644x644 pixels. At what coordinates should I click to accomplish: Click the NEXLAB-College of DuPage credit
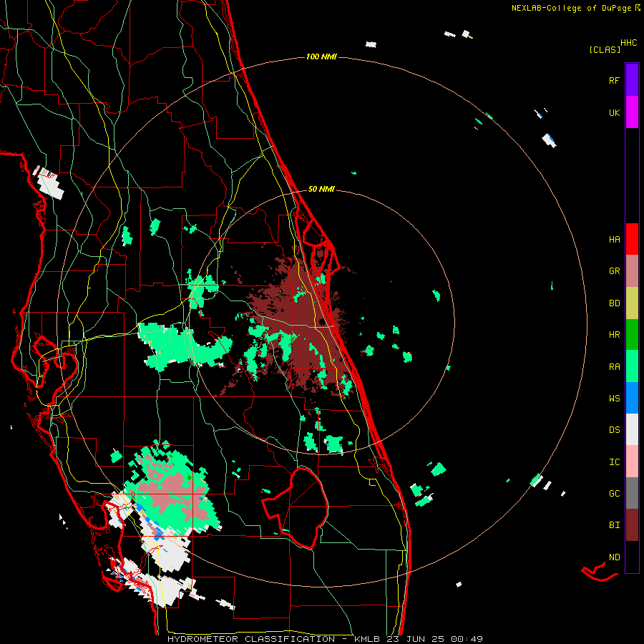click(575, 8)
